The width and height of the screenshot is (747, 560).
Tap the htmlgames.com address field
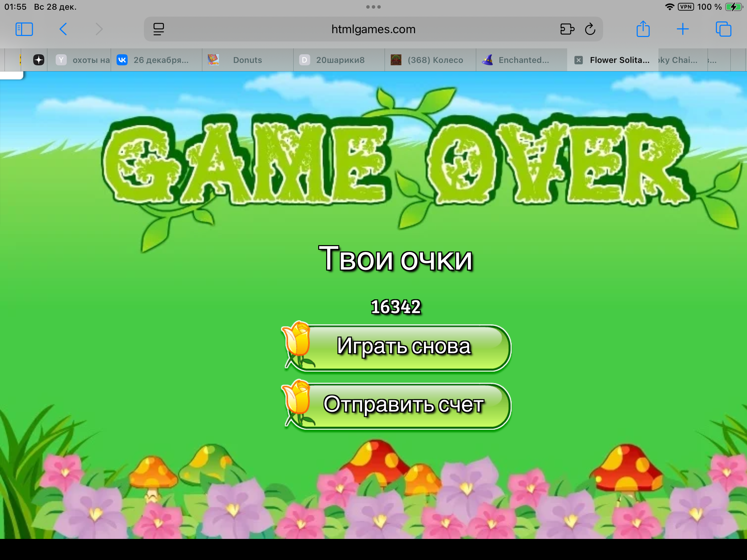[x=373, y=29]
